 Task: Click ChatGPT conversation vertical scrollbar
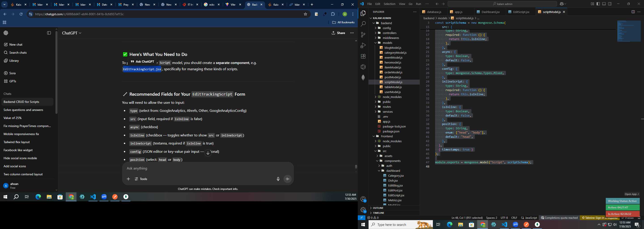356,167
